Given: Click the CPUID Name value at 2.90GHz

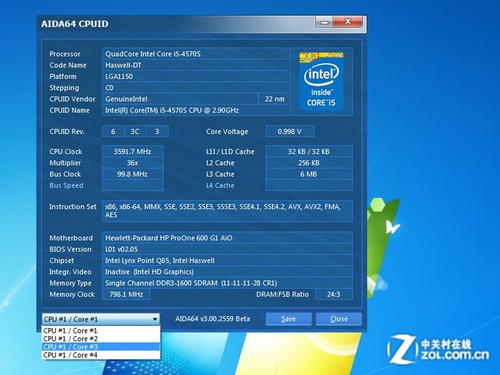Looking at the screenshot, I should point(196,110).
